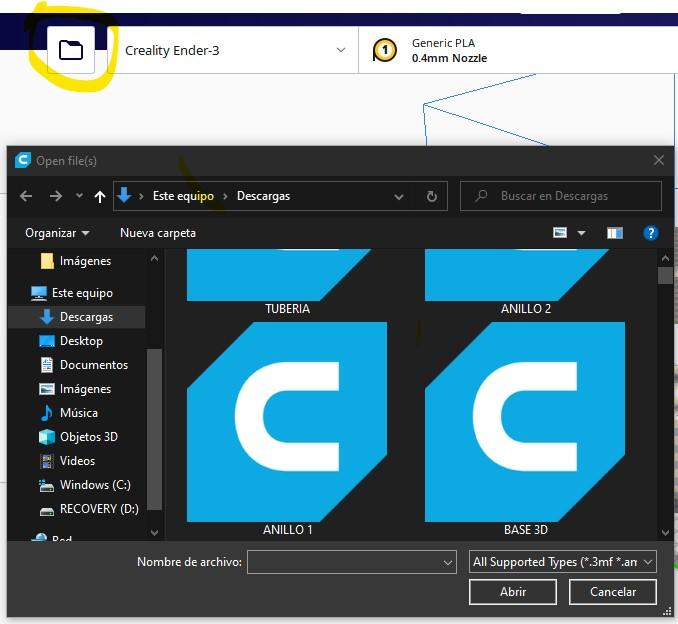678x624 pixels.
Task: Click the Descargas download arrow icon in sidebar
Action: 47,317
